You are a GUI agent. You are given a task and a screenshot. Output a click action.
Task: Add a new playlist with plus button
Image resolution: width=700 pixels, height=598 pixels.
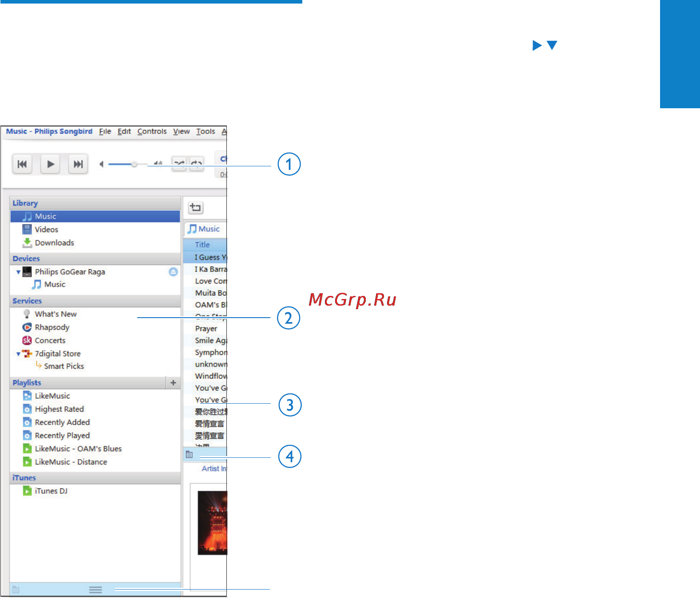(173, 382)
